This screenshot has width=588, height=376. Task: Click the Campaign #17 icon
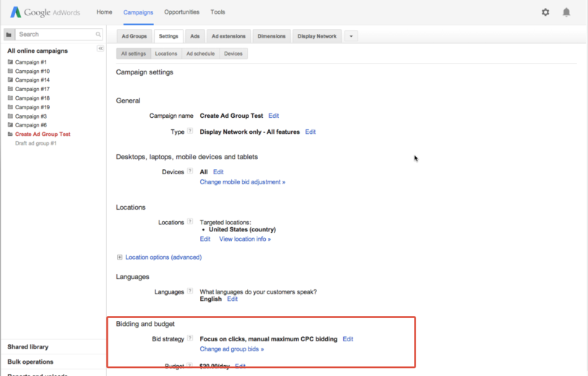pyautogui.click(x=10, y=89)
